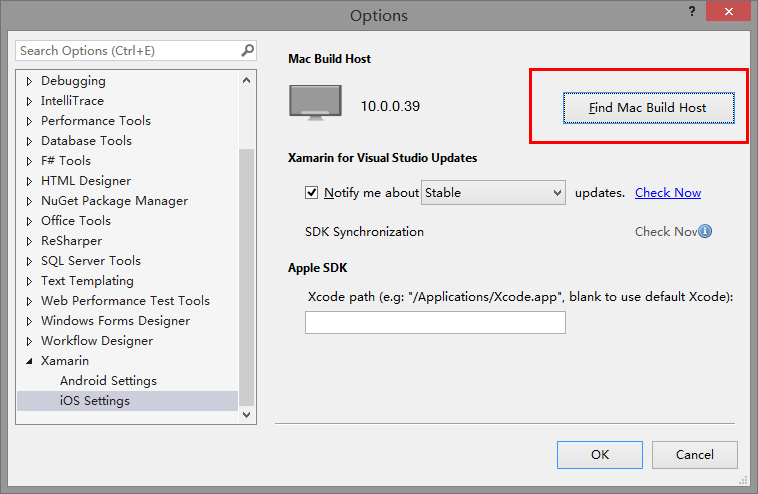Screen dimensions: 758x494
Task: Click the Check Now updates link
Action: click(x=668, y=193)
